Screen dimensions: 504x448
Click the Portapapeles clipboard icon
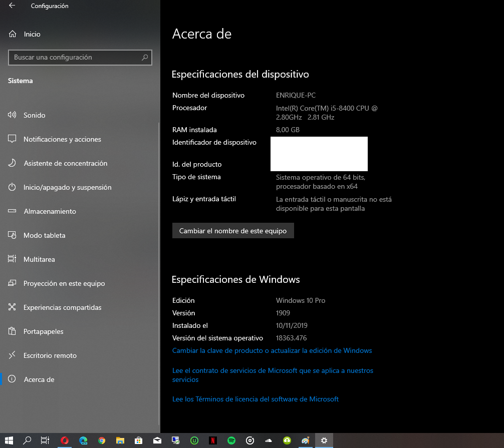(x=12, y=331)
